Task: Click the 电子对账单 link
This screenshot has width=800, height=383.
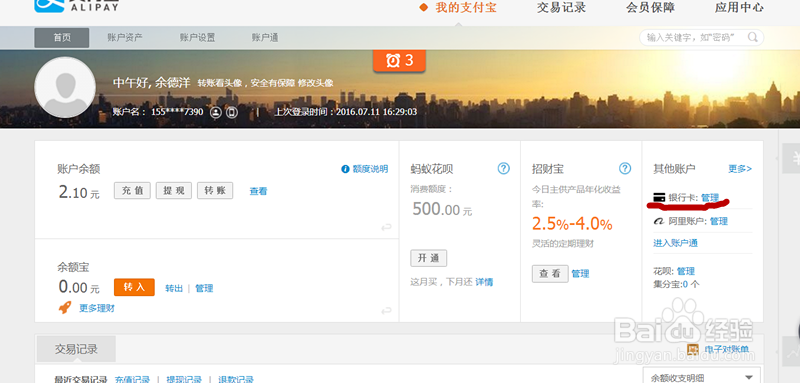Action: click(x=727, y=349)
